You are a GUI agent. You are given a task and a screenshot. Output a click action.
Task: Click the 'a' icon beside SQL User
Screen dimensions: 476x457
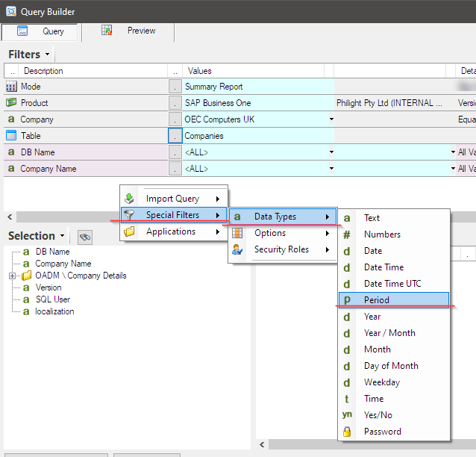26,299
